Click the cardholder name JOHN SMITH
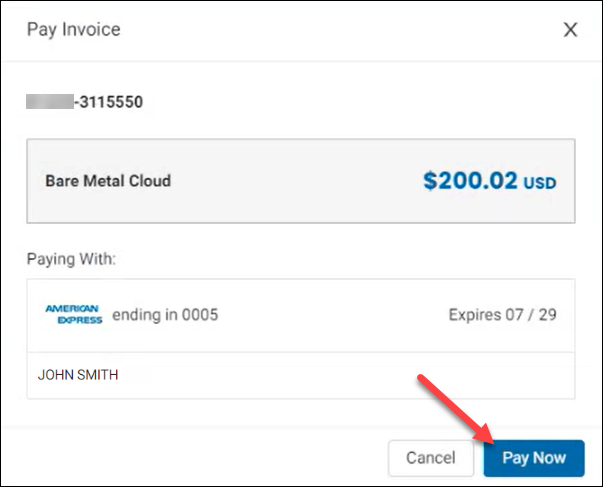The height and width of the screenshot is (487, 603). 78,375
